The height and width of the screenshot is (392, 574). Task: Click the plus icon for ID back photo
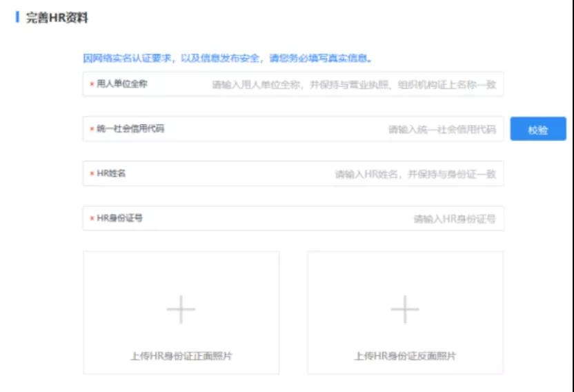point(405,311)
